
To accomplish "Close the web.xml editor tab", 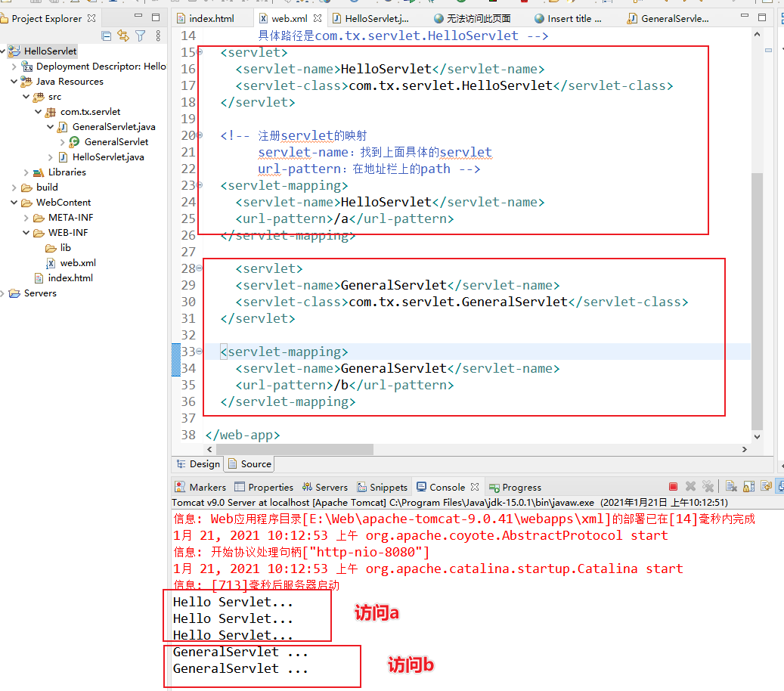I will pyautogui.click(x=318, y=18).
